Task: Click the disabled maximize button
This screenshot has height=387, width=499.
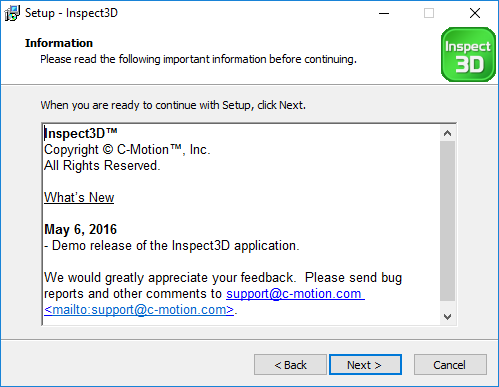Action: point(429,13)
